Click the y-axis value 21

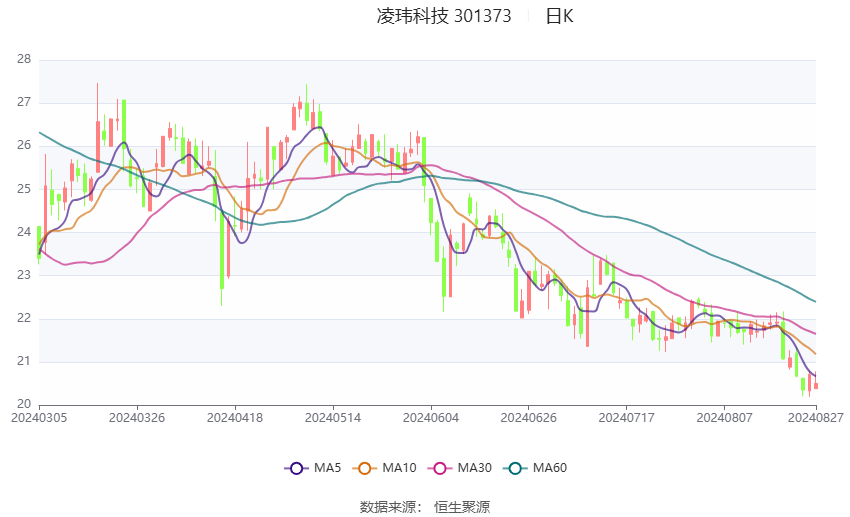(x=24, y=361)
